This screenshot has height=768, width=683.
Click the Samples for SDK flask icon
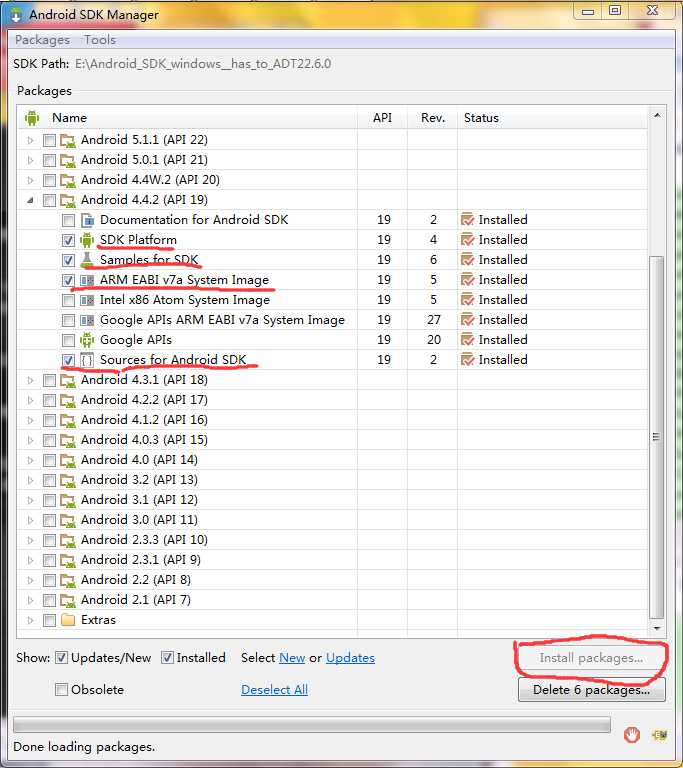tap(87, 260)
